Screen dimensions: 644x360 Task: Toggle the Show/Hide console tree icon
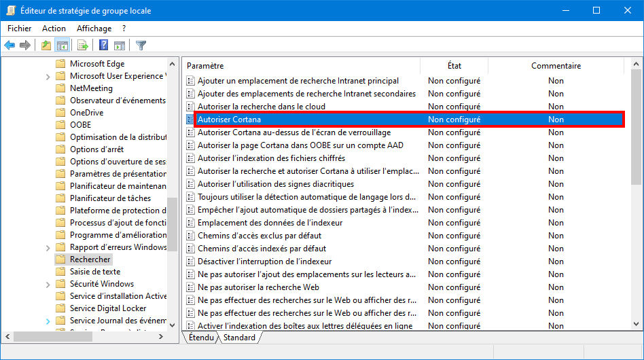pyautogui.click(x=62, y=45)
